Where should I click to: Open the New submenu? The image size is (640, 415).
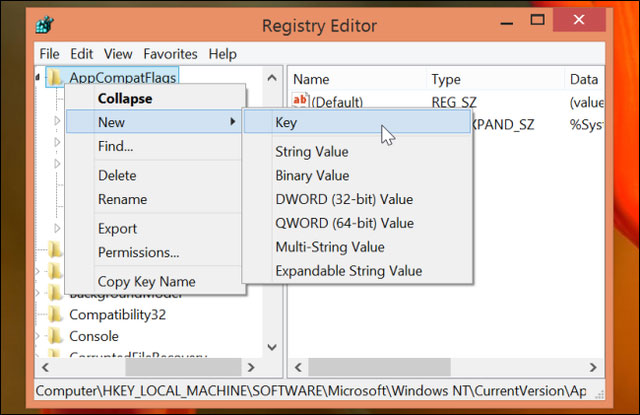[x=154, y=122]
